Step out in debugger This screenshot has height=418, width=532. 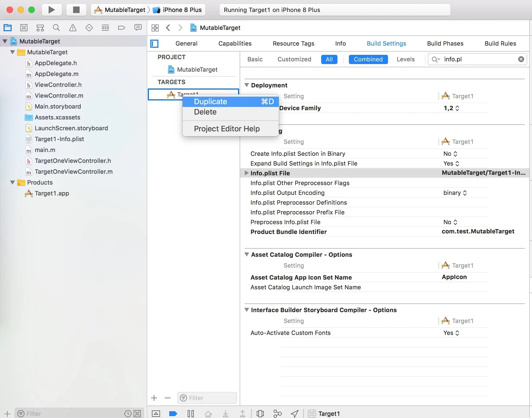(x=243, y=414)
